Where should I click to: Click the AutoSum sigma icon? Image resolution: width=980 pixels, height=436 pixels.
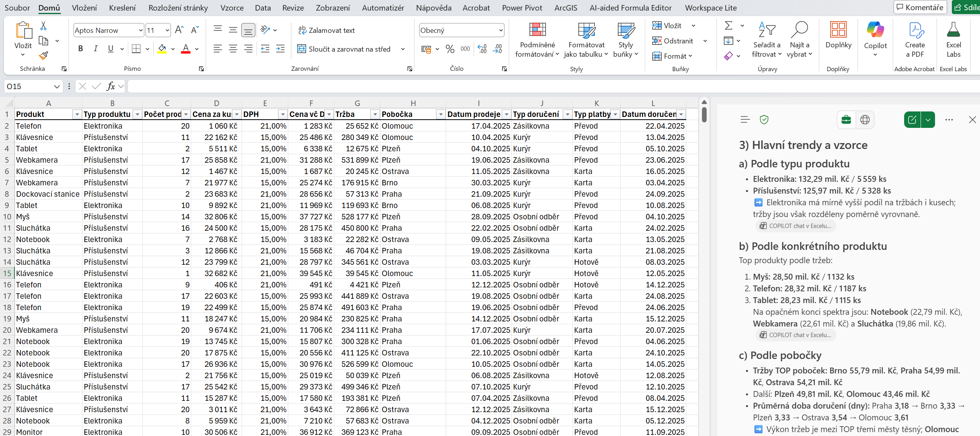728,26
